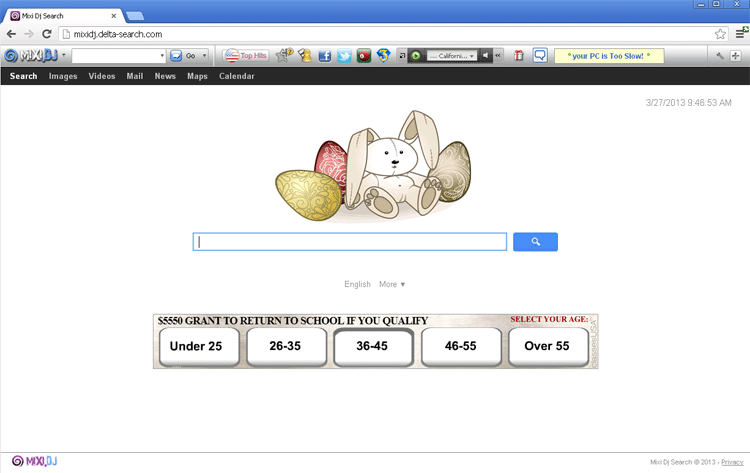
Task: Switch to the Images tab
Action: click(63, 76)
